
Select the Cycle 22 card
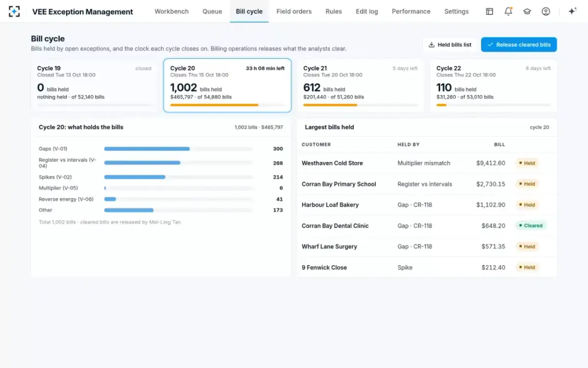493,86
